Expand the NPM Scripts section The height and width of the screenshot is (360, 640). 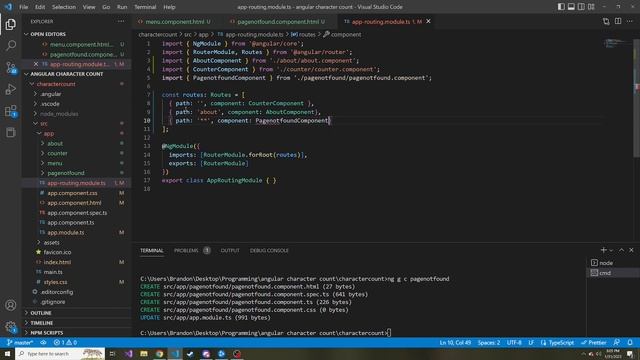point(47,332)
